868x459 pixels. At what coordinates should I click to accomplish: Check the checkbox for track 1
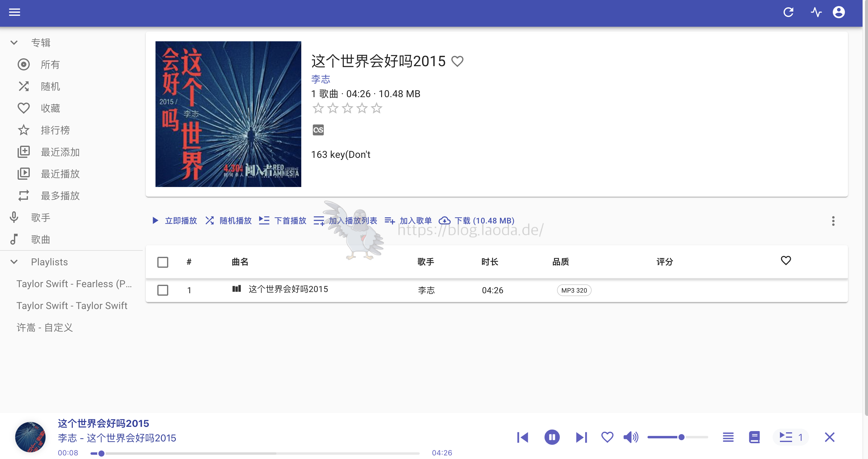(x=163, y=290)
